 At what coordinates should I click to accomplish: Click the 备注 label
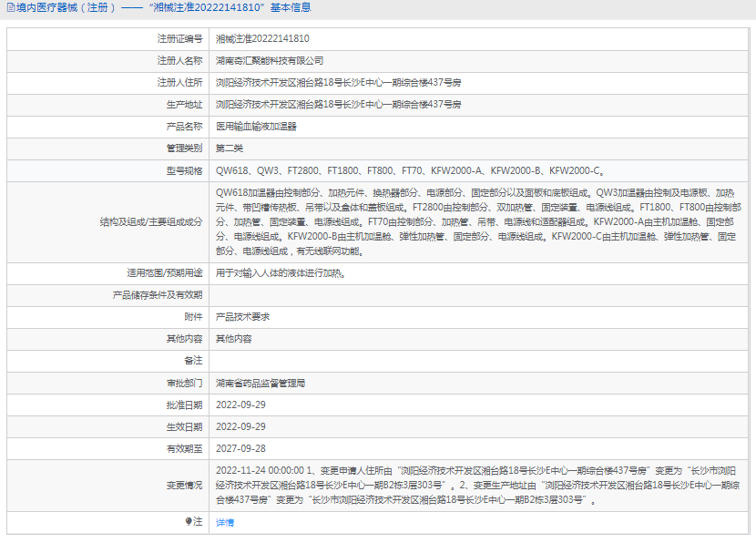(x=194, y=361)
